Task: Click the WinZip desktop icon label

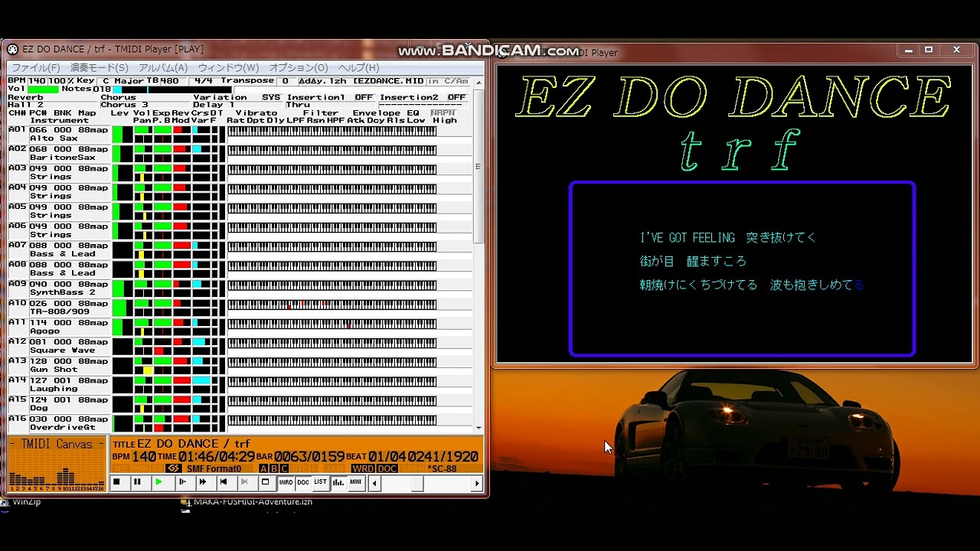Action: [26, 502]
